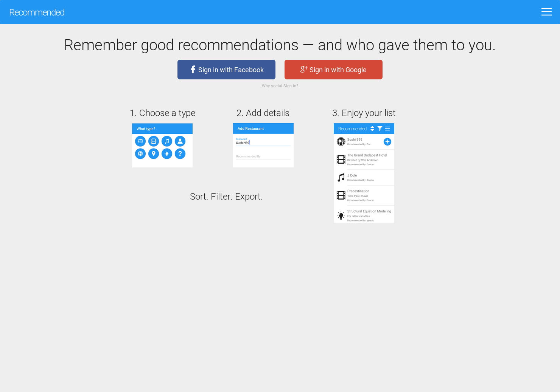Open the 'Why social Sign-in?' link
560x392 pixels.
280,86
